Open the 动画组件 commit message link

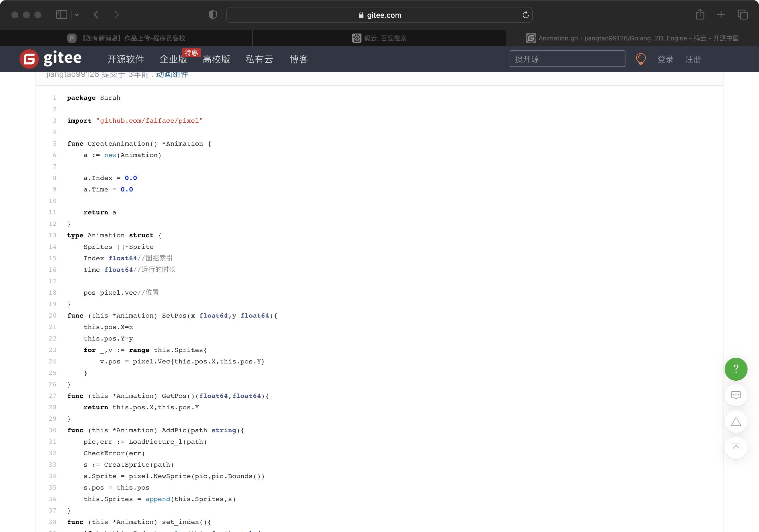point(172,75)
